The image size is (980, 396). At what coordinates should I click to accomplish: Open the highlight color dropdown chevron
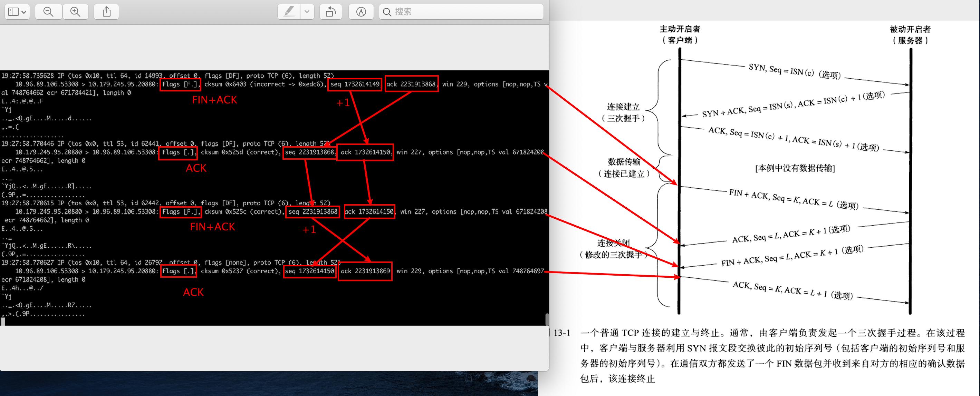[307, 11]
